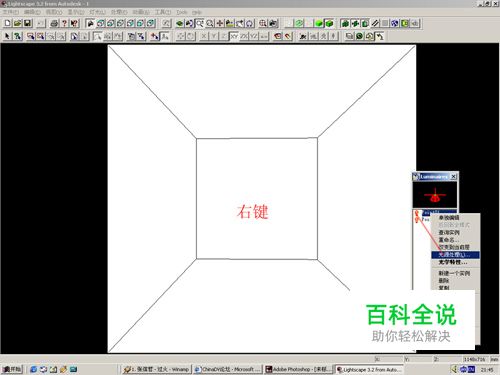Image resolution: width=500 pixels, height=375 pixels.
Task: Click the 开始 Start button
Action: click(12, 369)
